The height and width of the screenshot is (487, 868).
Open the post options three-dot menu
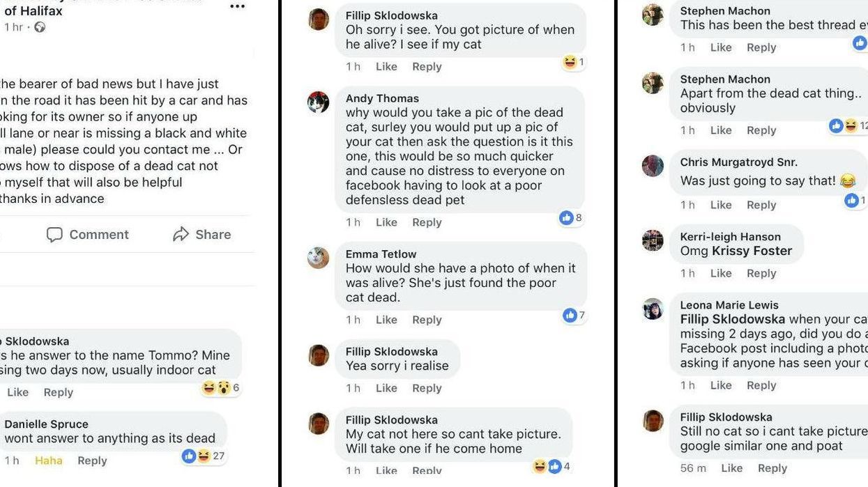pos(237,7)
